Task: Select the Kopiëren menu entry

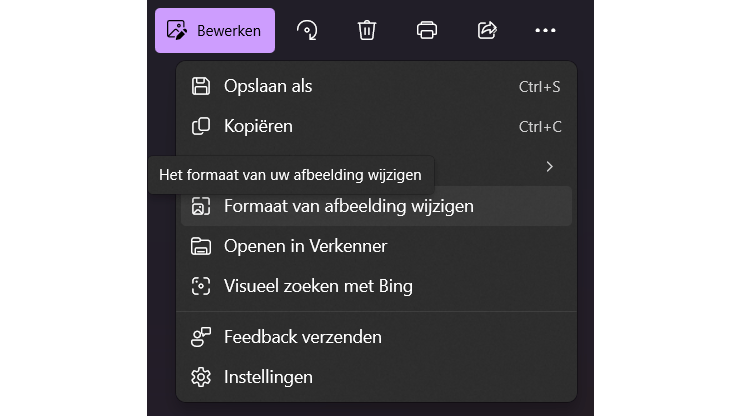Action: 258,126
